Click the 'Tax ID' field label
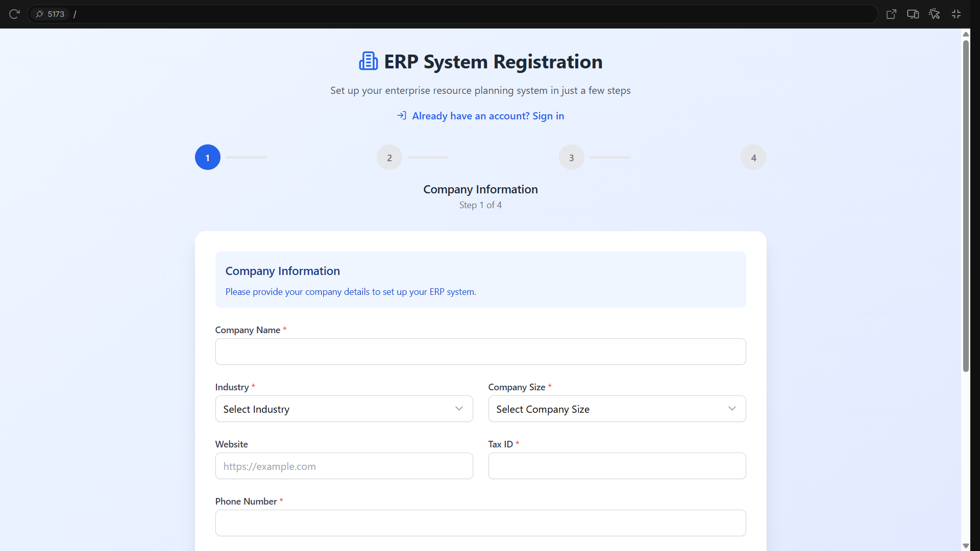 (x=500, y=444)
